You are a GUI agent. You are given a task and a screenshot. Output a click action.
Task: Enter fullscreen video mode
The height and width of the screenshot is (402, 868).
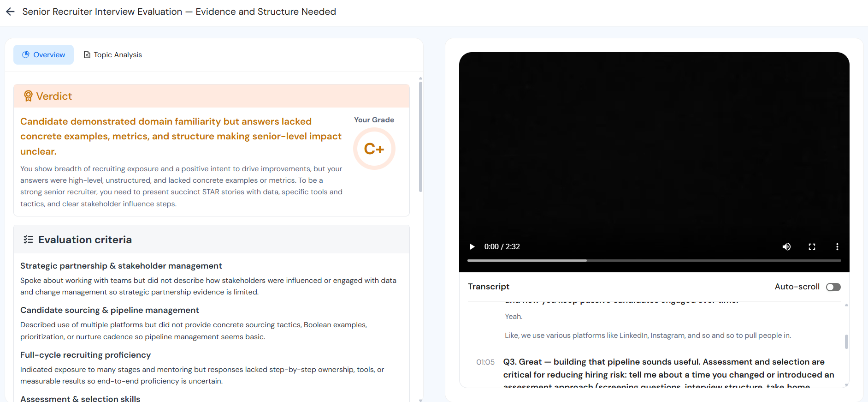coord(812,246)
